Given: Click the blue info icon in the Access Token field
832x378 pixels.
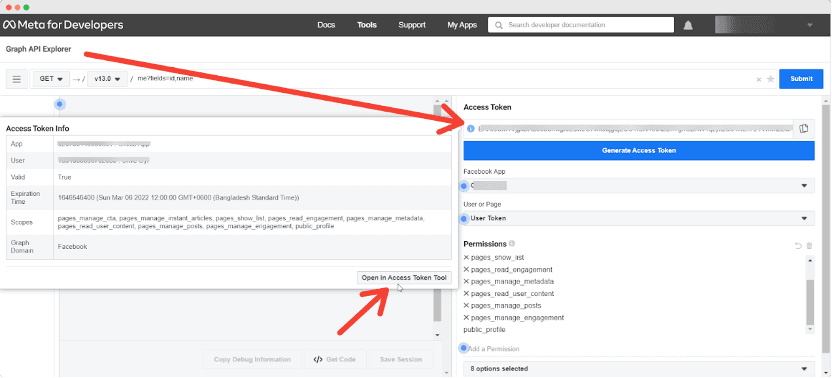Looking at the screenshot, I should (x=471, y=128).
